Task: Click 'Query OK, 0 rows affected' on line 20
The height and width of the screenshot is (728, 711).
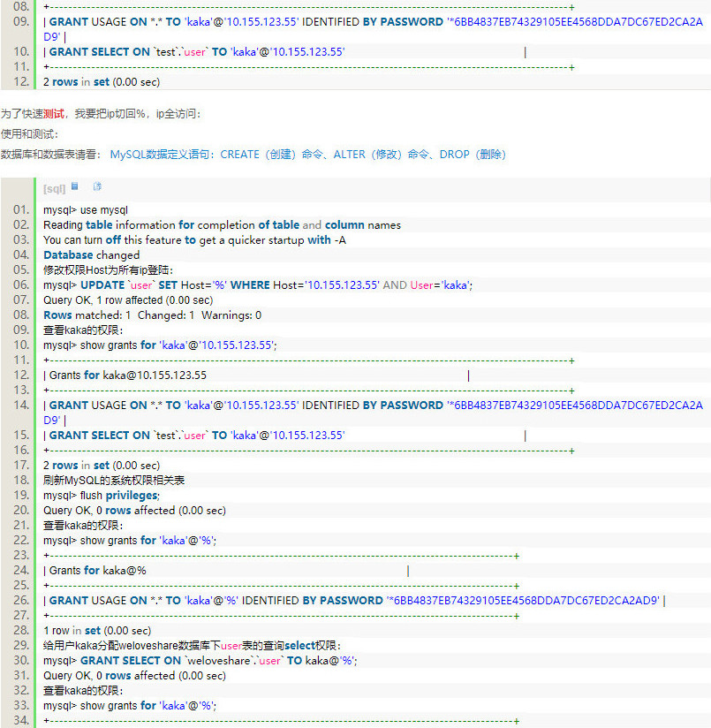Action: (134, 511)
